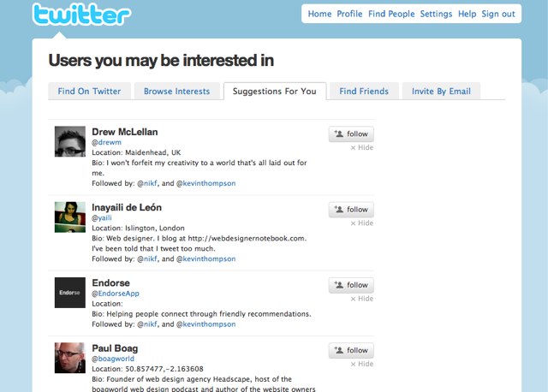This screenshot has height=392, width=548.
Task: Go to Find People in navigation
Action: click(391, 14)
